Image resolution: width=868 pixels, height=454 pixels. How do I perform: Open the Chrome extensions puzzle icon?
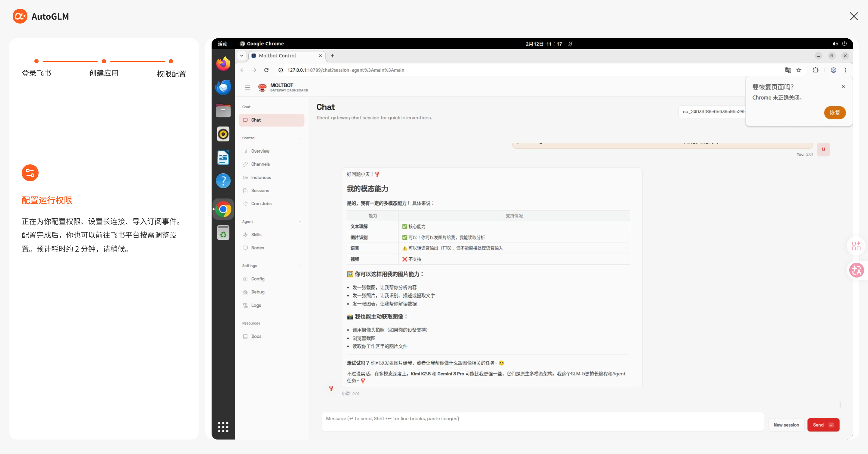pyautogui.click(x=816, y=70)
